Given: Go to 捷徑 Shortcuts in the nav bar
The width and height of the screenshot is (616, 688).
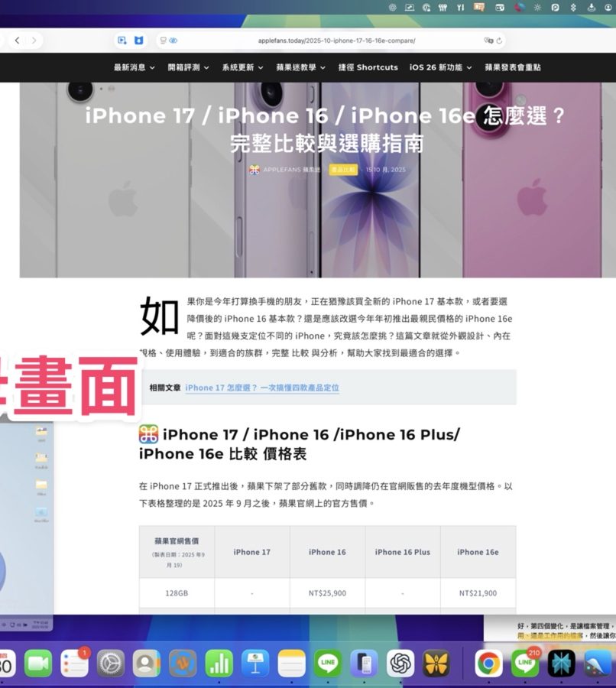Looking at the screenshot, I should pyautogui.click(x=368, y=67).
